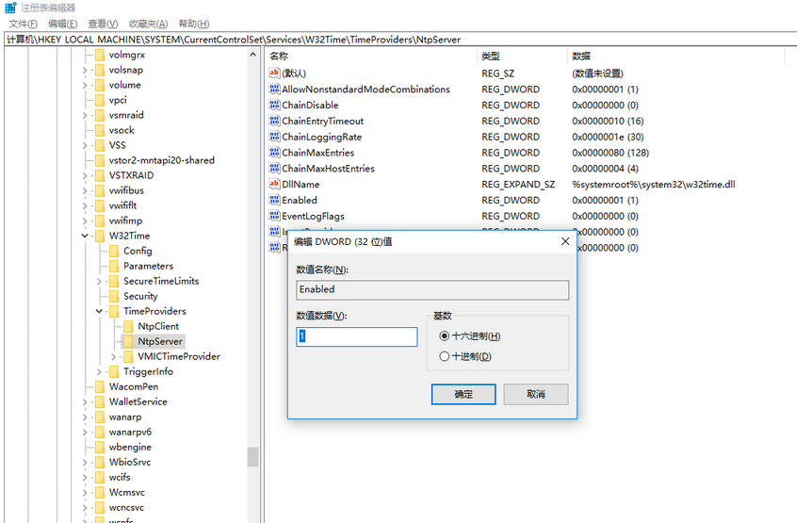Collapse the TimeProviders tree node
The height and width of the screenshot is (523, 812).
pos(100,311)
